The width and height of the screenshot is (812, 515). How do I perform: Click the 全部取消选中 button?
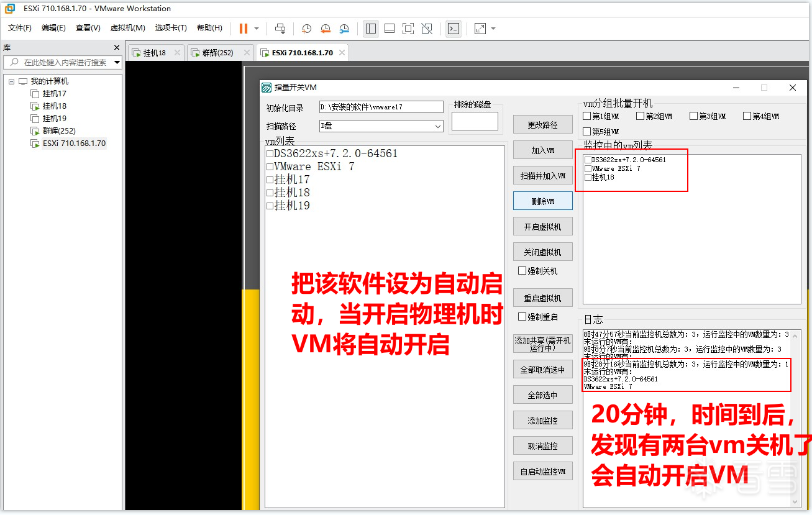tap(543, 370)
